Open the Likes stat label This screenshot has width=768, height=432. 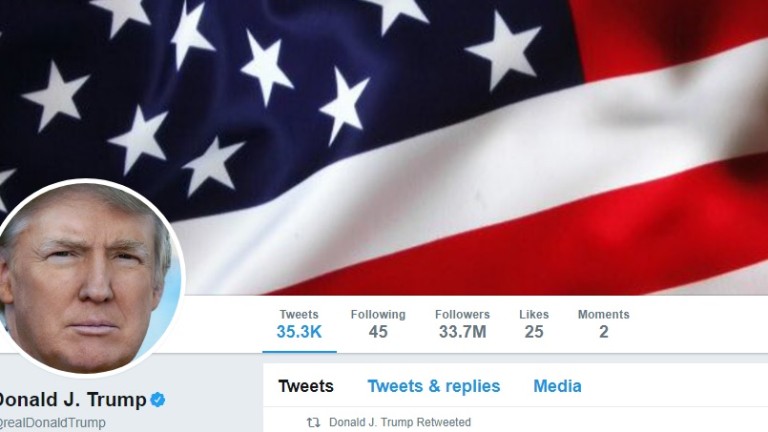(534, 314)
